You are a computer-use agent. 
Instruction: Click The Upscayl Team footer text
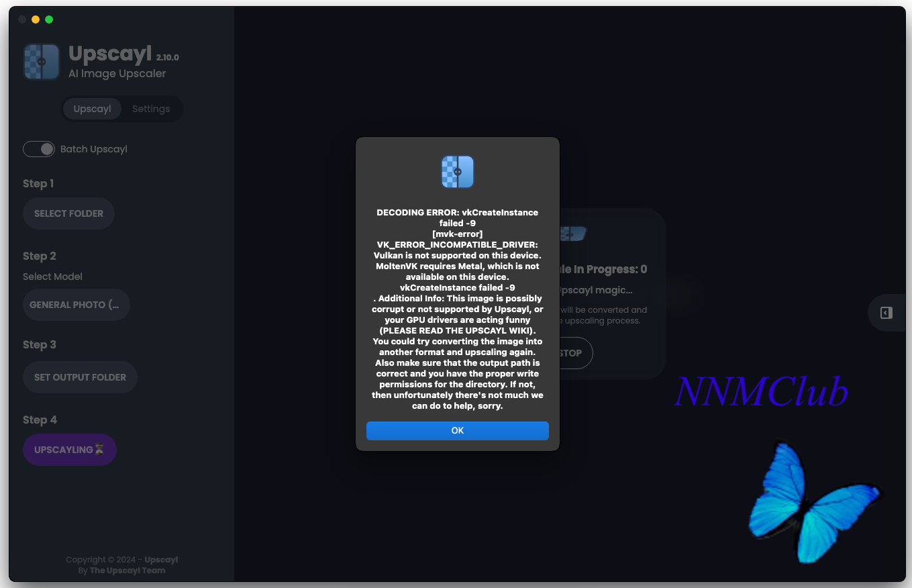[x=128, y=571]
